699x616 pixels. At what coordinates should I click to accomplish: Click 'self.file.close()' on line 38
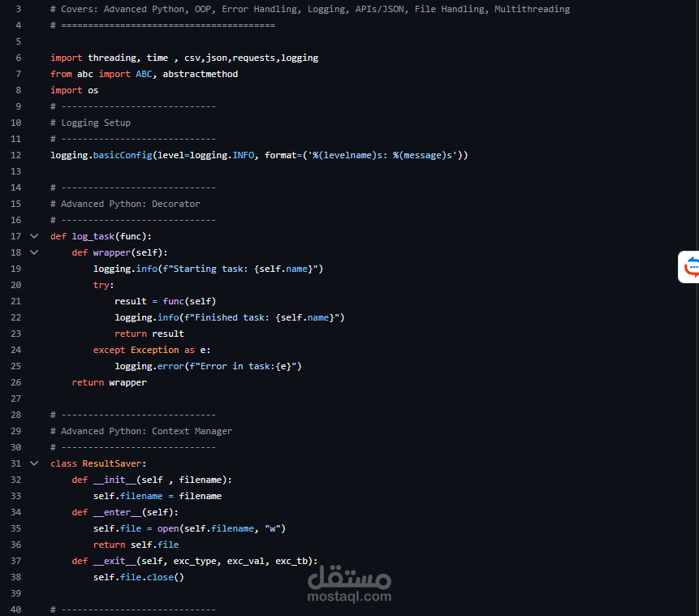point(139,577)
